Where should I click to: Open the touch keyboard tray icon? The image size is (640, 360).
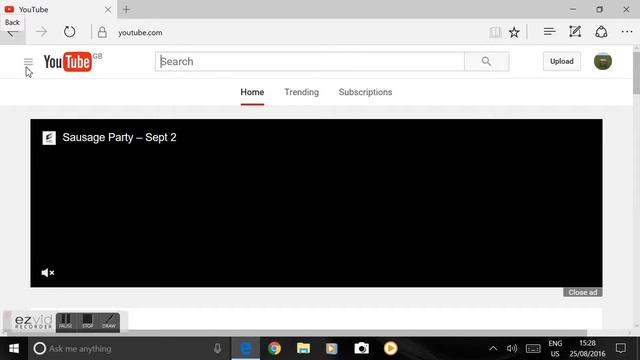[533, 349]
